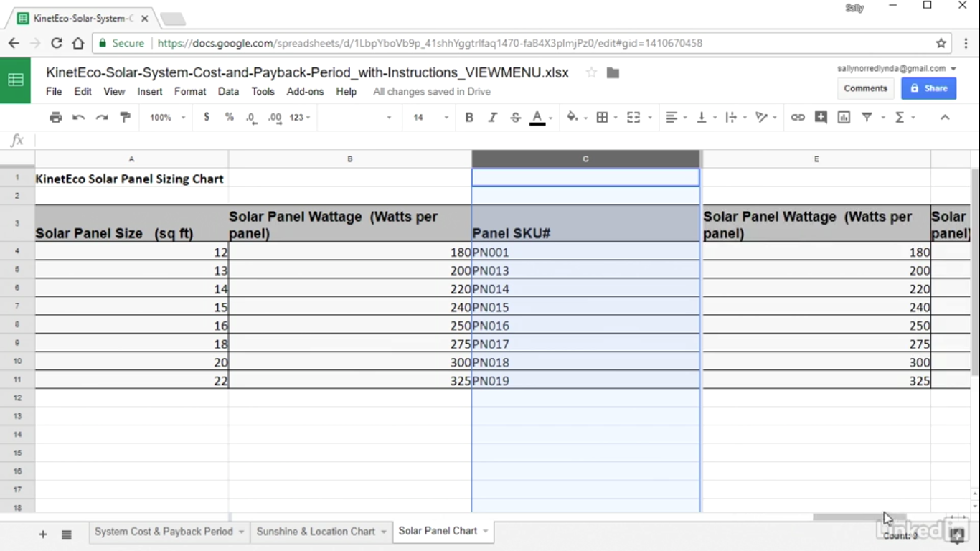Image resolution: width=980 pixels, height=551 pixels.
Task: Switch to Sunshine & Location Chart tab
Action: pyautogui.click(x=316, y=532)
